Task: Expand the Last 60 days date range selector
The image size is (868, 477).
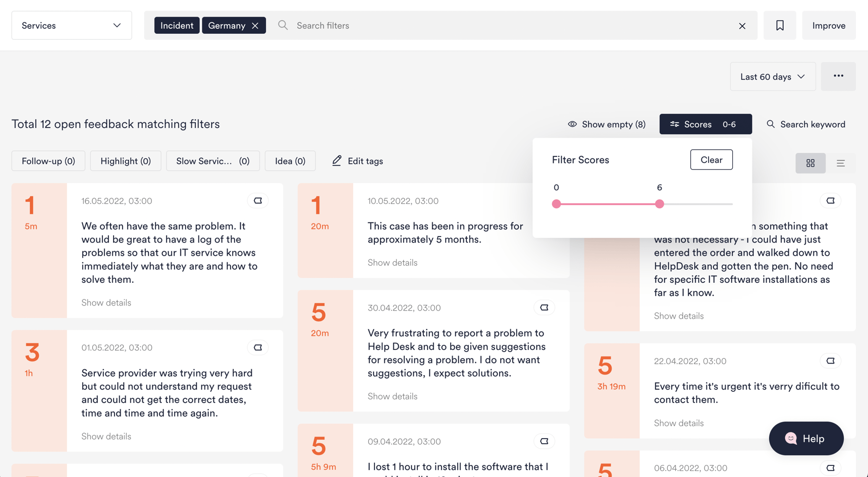Action: coord(772,76)
